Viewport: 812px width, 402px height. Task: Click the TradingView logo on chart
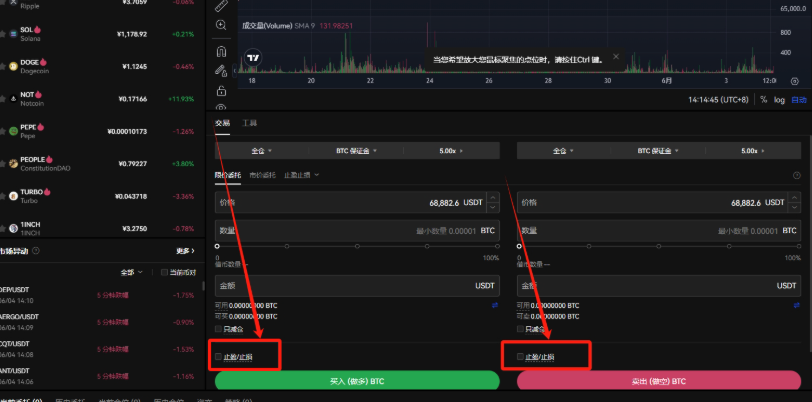click(x=255, y=57)
